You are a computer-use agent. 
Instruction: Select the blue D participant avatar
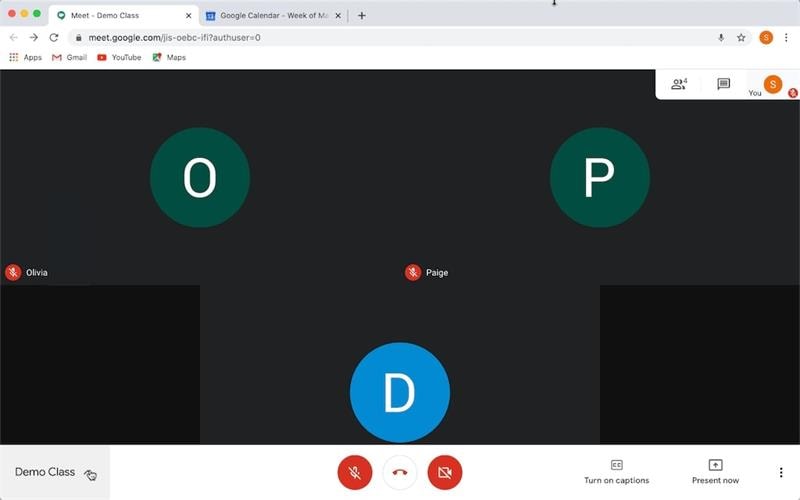pos(400,392)
